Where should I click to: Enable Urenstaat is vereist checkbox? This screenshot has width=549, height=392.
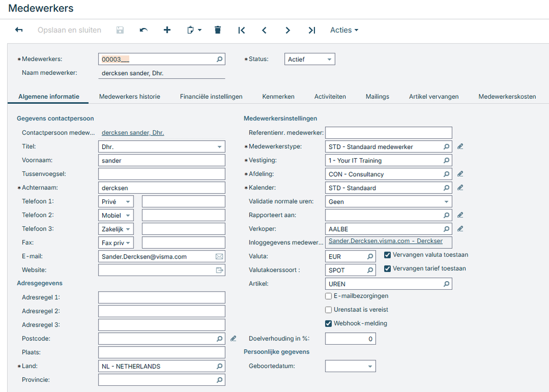329,310
